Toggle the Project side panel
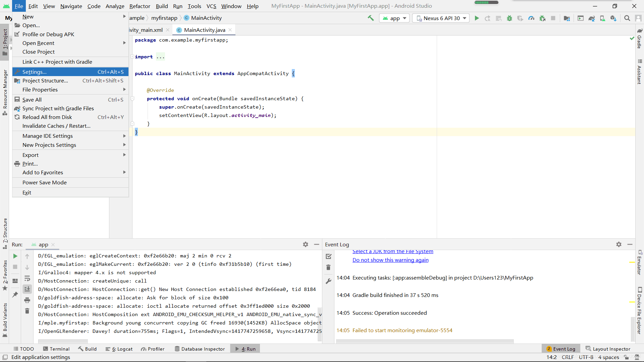The height and width of the screenshot is (362, 644). click(x=5, y=42)
